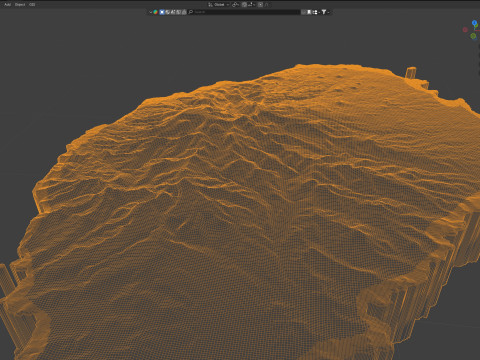The image size is (480, 360).
Task: Toggle proportional editing
Action: coord(260,5)
